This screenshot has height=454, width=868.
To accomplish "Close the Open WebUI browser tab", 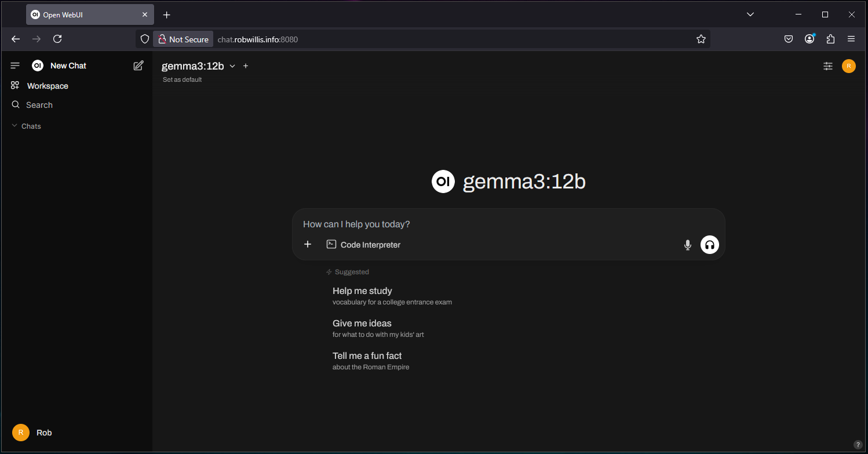I will pyautogui.click(x=145, y=14).
